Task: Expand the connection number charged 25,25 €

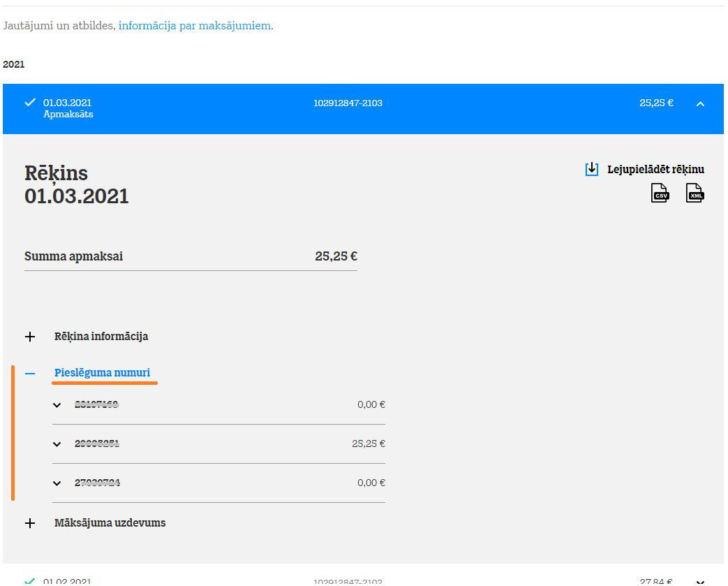Action: click(x=57, y=444)
